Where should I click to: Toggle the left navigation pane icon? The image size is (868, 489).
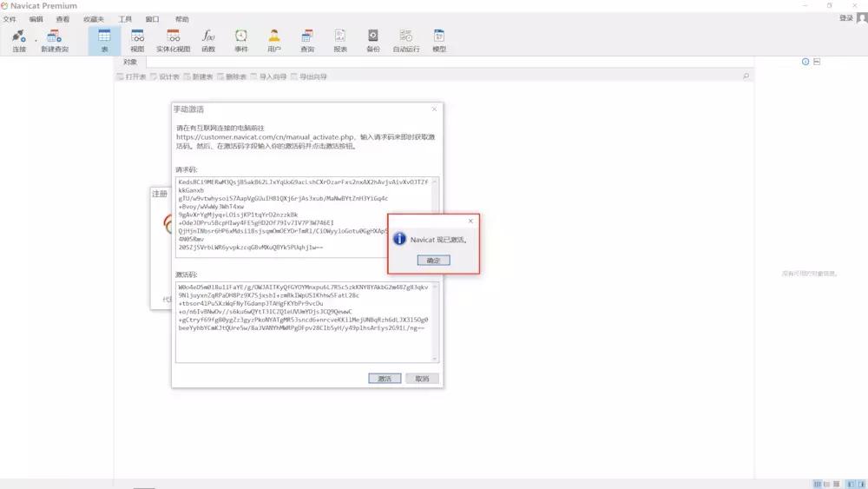851,484
